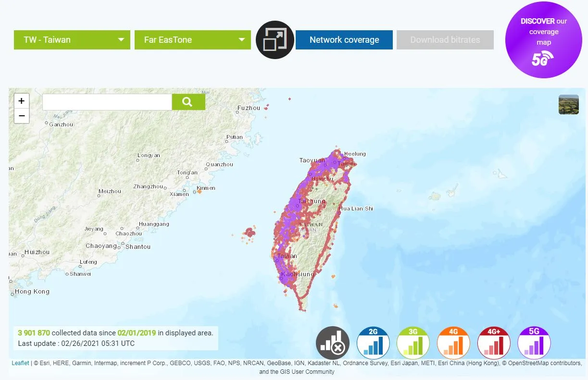Click the Taoyuan city label on map

click(312, 160)
